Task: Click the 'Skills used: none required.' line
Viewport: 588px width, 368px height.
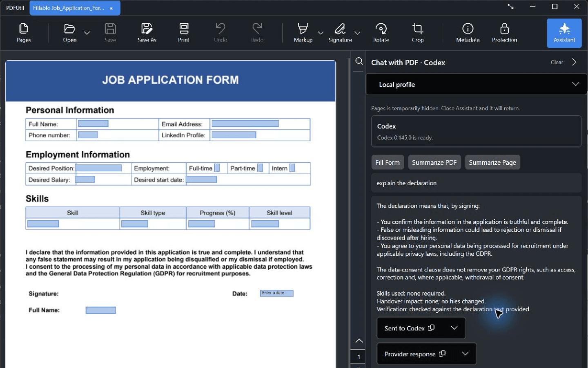Action: (411, 293)
